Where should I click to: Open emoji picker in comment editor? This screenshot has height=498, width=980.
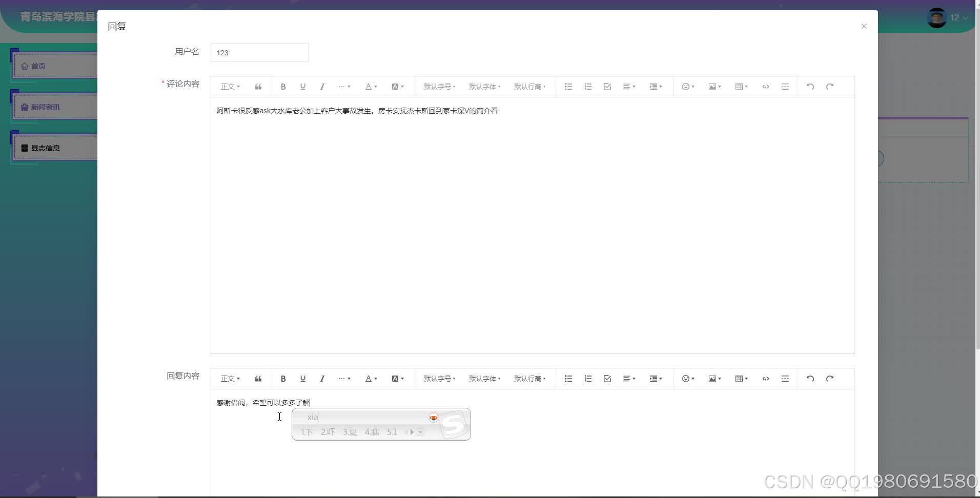point(688,87)
